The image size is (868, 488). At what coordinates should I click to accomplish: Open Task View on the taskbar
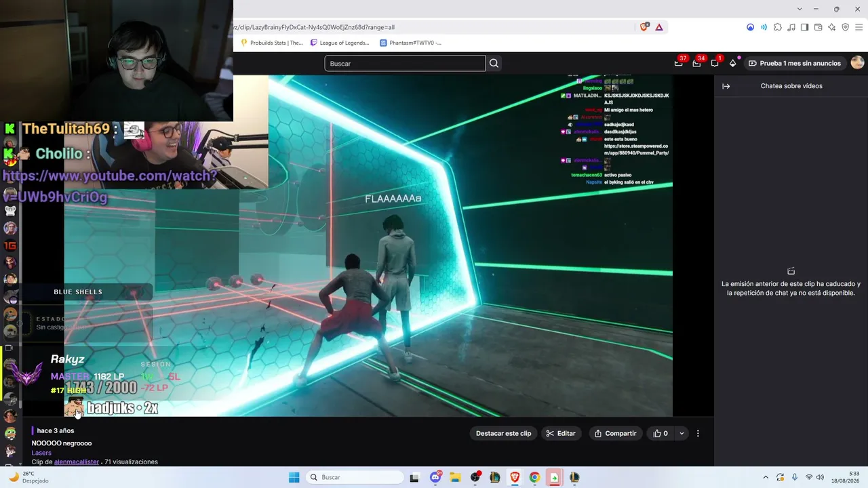tap(414, 477)
